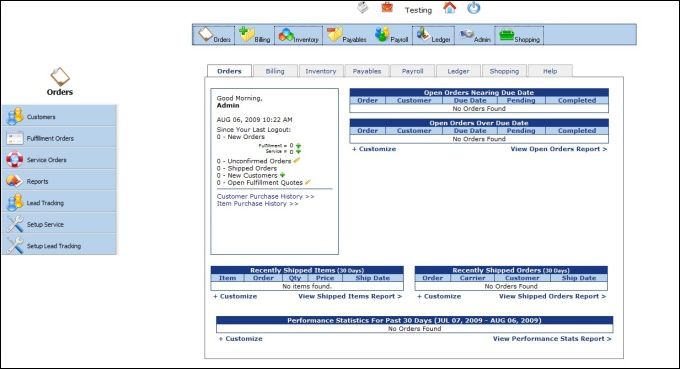Viewport: 680px width, 369px height.
Task: Open Setup Lead Tracking in the sidebar
Action: [x=59, y=245]
